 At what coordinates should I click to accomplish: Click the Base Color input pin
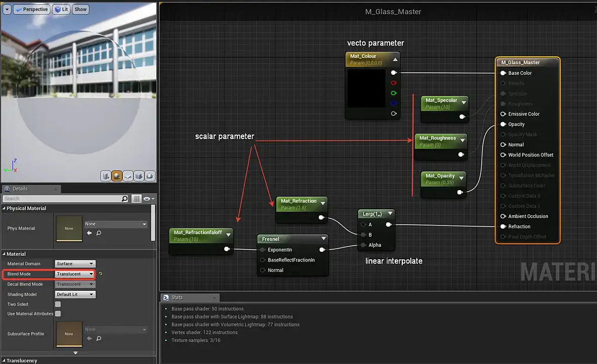click(x=503, y=73)
